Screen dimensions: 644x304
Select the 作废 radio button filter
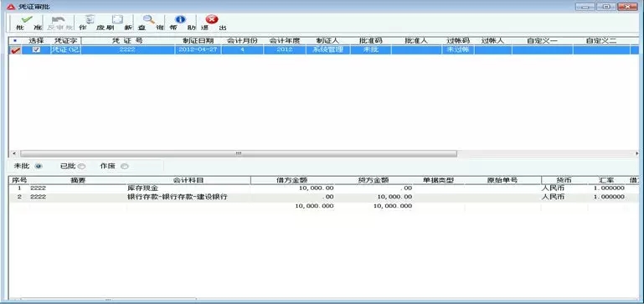pos(125,167)
